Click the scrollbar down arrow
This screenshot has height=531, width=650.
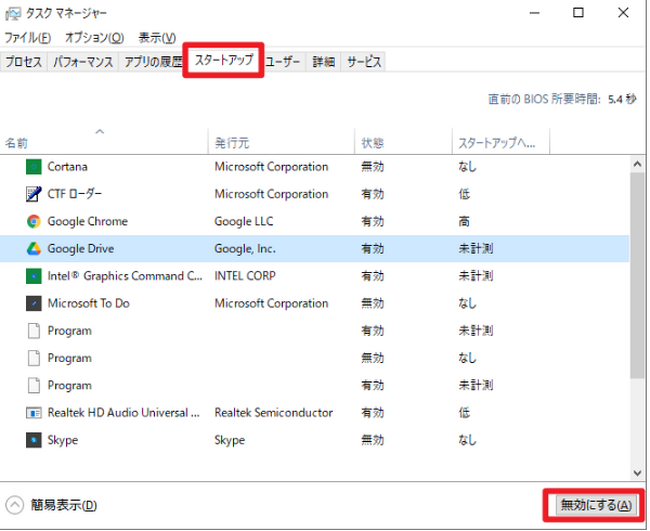638,473
